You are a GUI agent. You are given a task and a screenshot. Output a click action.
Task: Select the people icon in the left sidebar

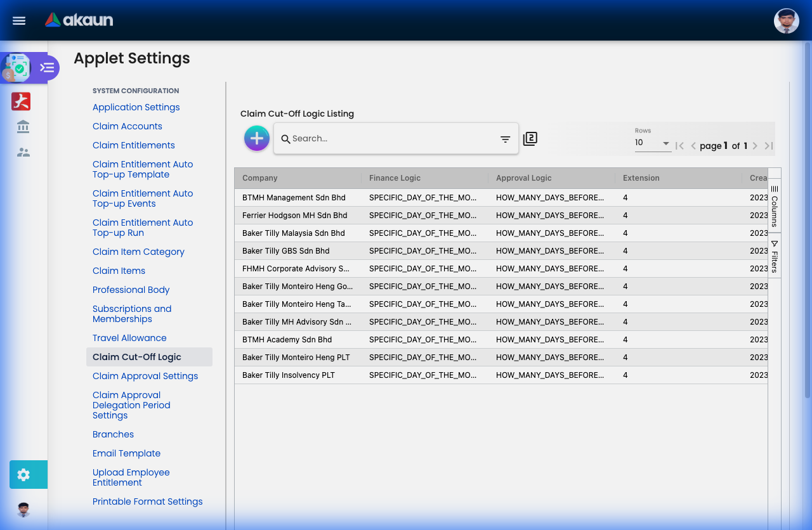coord(22,152)
